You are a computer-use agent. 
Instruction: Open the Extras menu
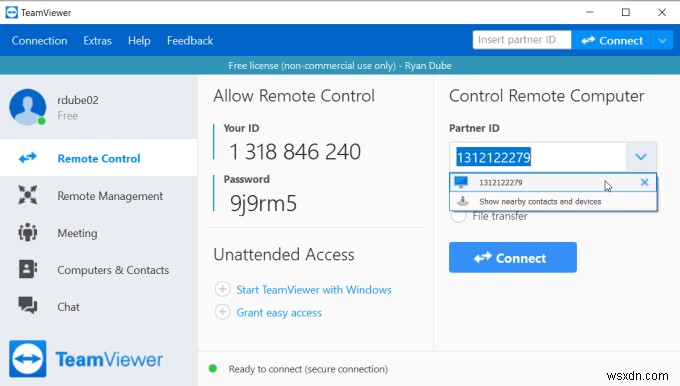[98, 41]
